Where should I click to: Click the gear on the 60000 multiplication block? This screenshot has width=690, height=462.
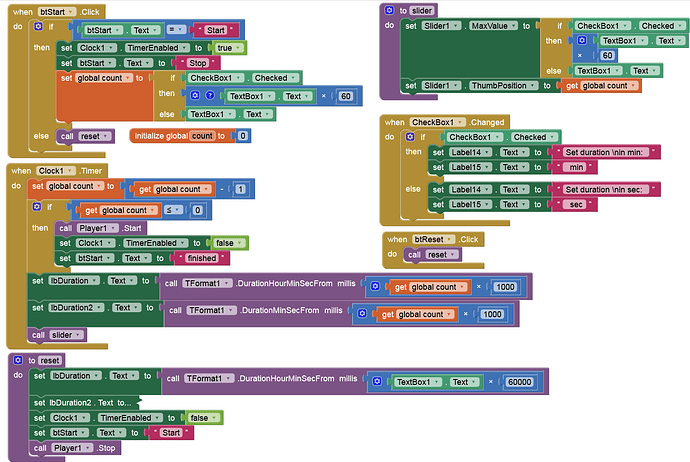[x=376, y=382]
